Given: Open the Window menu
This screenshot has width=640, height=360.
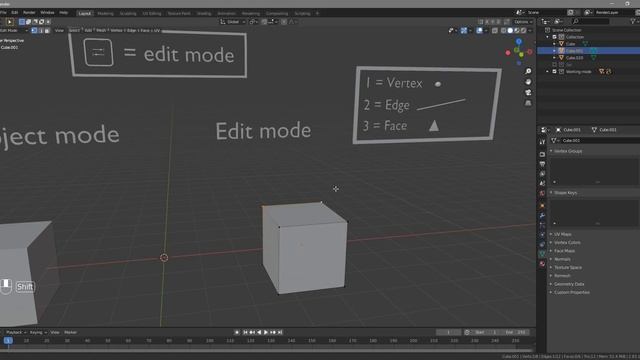Looking at the screenshot, I should click(x=47, y=13).
